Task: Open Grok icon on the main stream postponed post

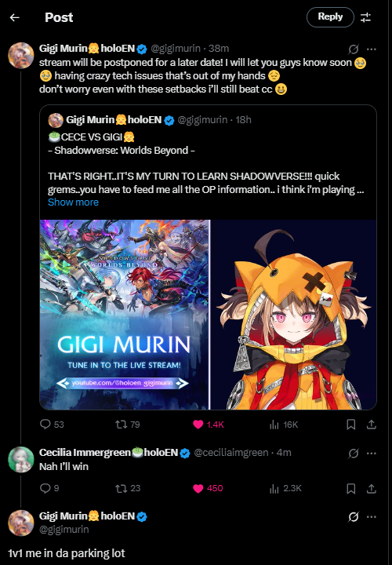Action: pyautogui.click(x=353, y=49)
